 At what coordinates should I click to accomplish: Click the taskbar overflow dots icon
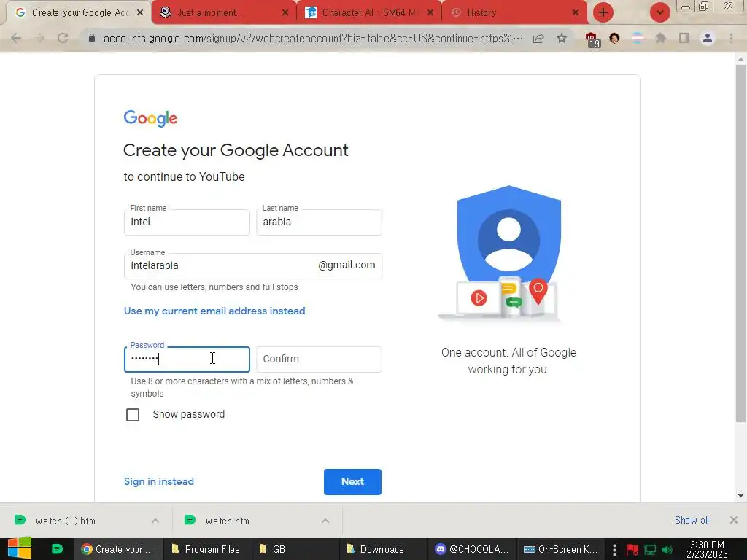point(614,550)
